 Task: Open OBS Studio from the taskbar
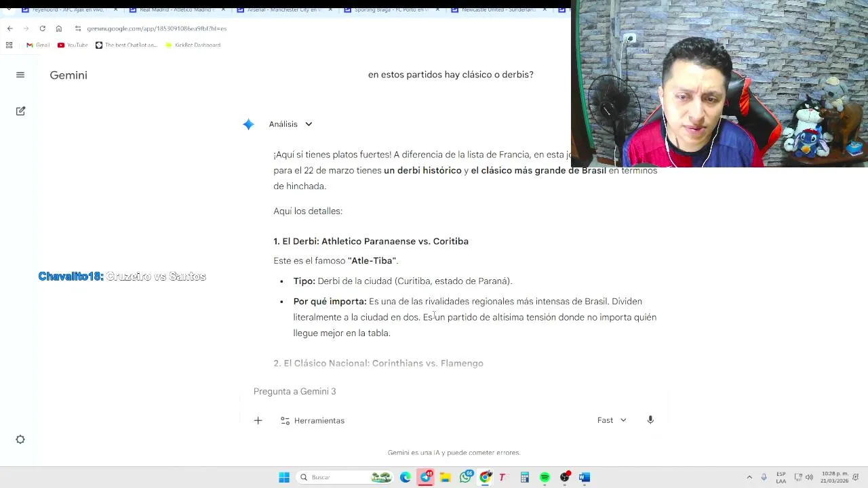[565, 477]
